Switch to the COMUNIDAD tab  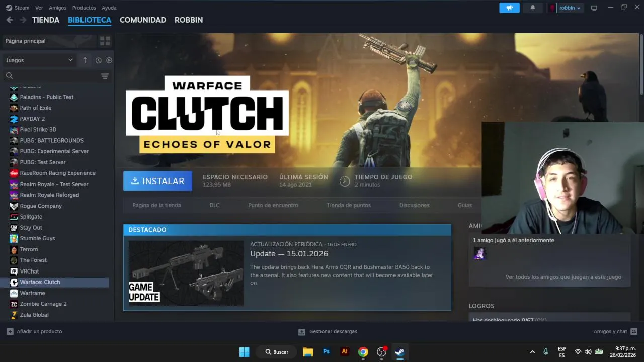pyautogui.click(x=143, y=20)
